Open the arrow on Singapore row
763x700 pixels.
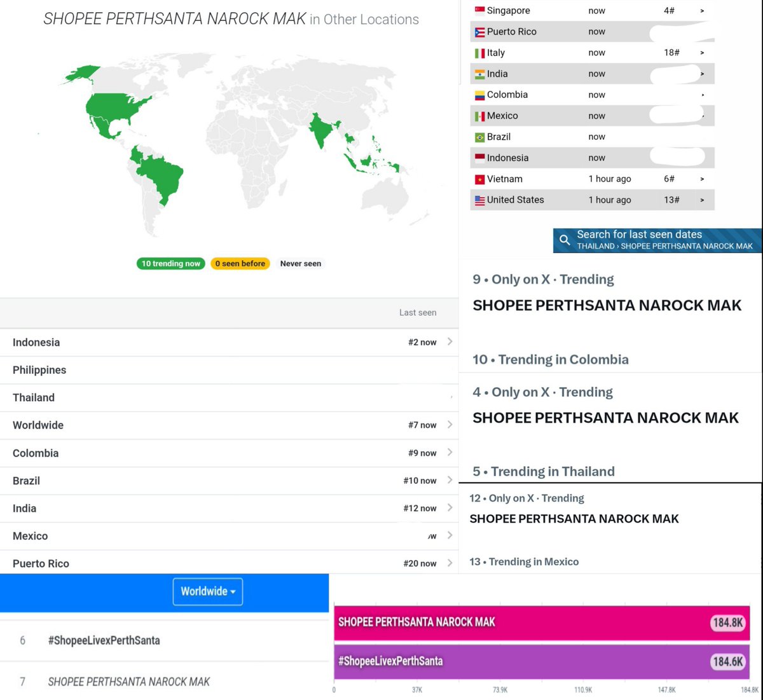click(x=702, y=11)
